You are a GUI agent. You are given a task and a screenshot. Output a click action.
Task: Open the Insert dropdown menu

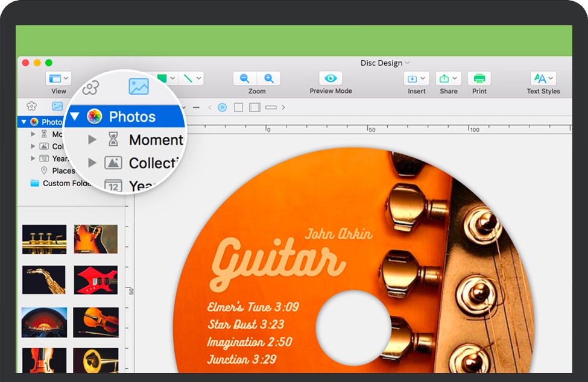click(416, 78)
